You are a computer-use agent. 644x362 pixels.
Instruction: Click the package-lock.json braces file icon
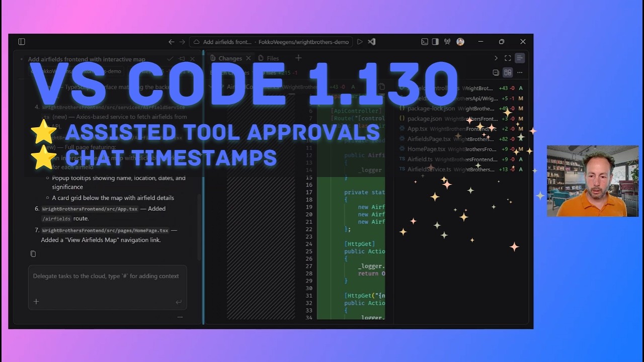point(402,108)
